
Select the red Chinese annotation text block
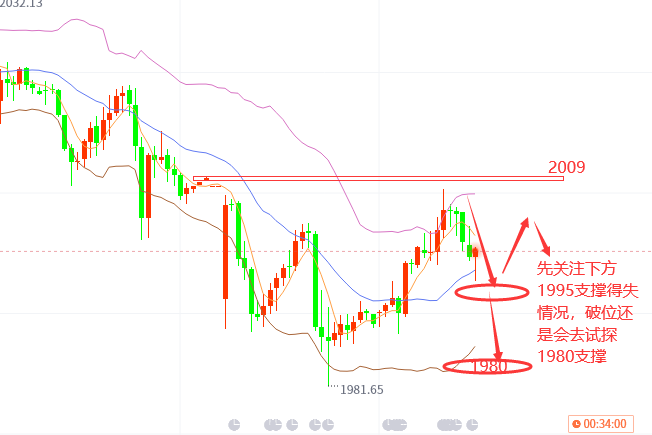click(x=586, y=312)
